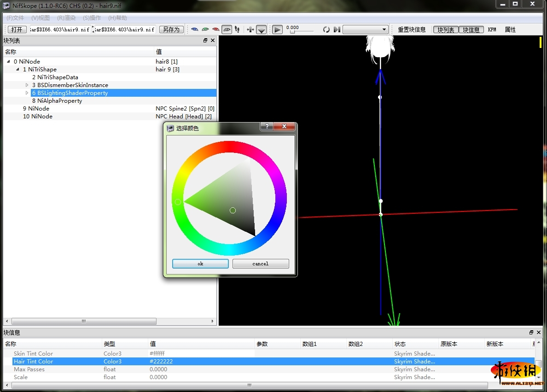The width and height of the screenshot is (547, 392).
Task: Confirm color with the ok button
Action: (x=200, y=263)
